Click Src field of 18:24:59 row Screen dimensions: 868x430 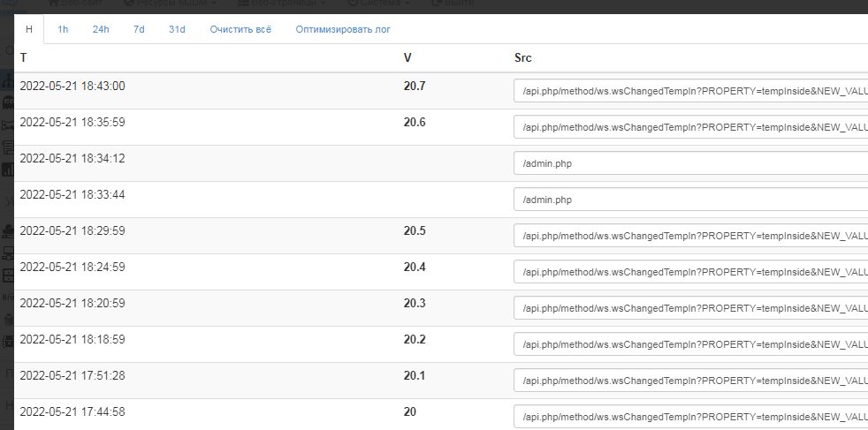[x=689, y=272]
